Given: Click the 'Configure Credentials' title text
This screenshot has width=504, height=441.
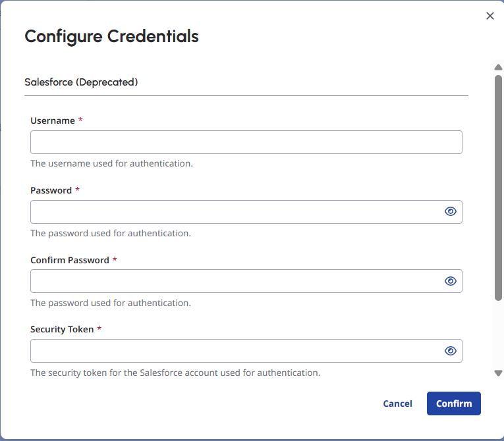Looking at the screenshot, I should pos(111,37).
